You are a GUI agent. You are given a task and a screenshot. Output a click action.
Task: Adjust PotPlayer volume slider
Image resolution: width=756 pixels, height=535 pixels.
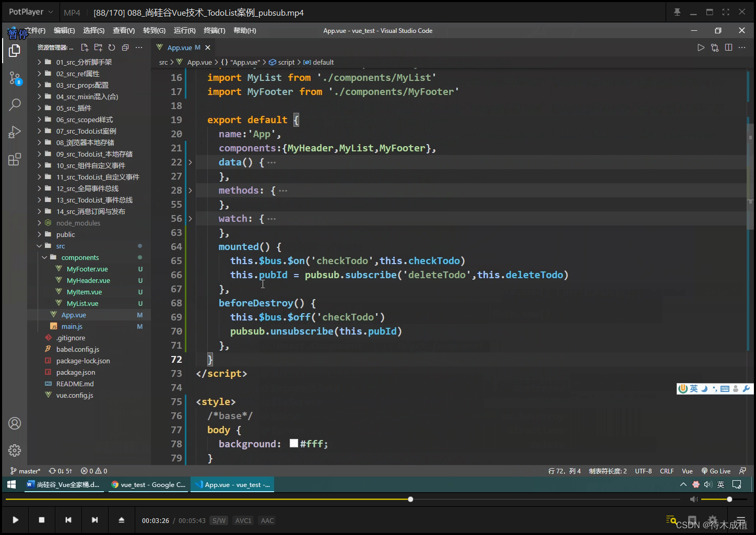point(724,500)
